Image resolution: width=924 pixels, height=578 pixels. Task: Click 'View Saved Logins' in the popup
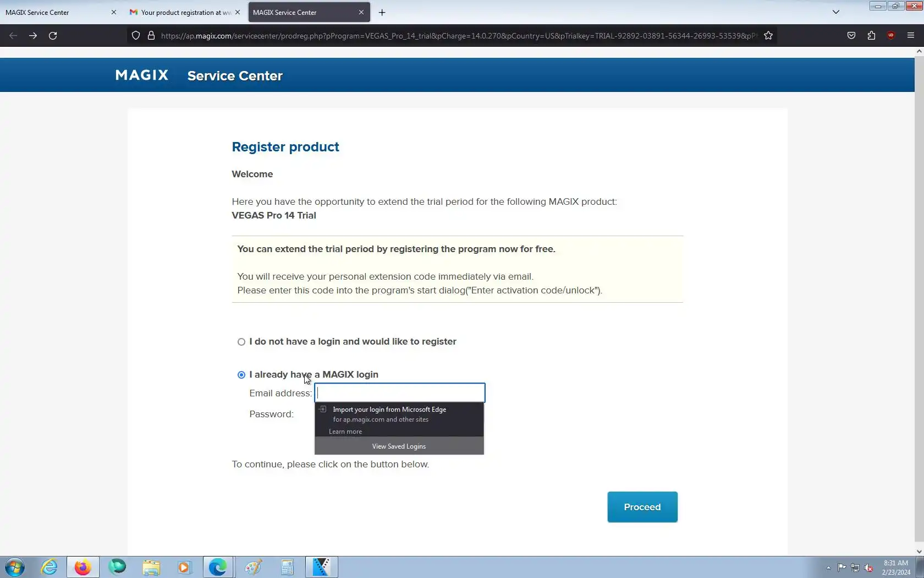pos(399,446)
